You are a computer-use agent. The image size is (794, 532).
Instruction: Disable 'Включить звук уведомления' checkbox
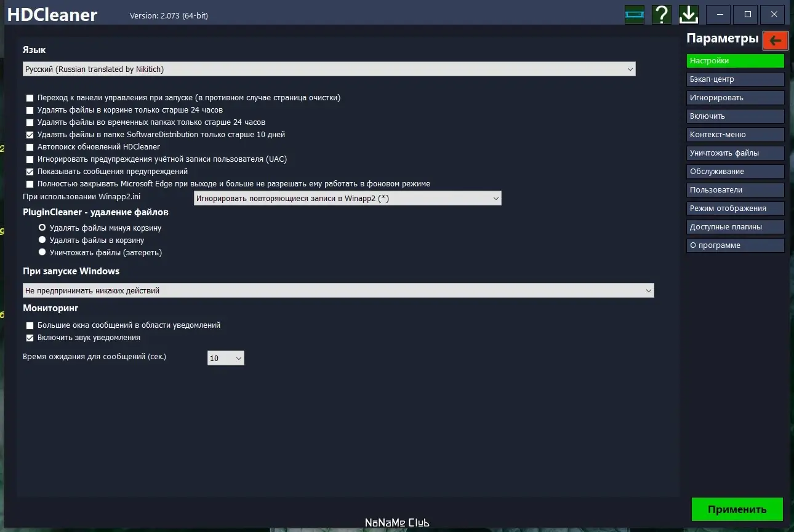30,338
